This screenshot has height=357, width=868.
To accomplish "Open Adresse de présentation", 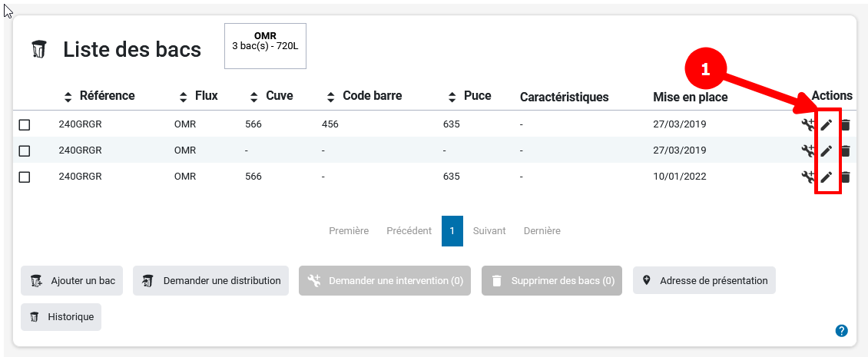I will (704, 281).
